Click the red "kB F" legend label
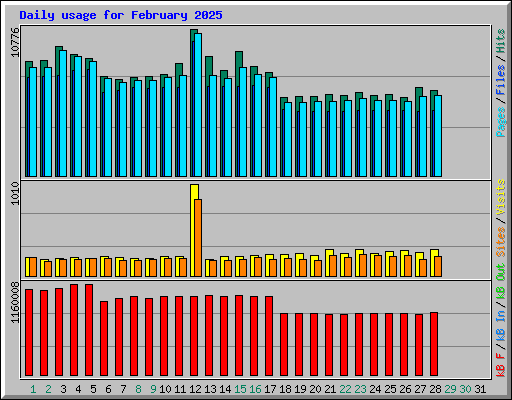The width and height of the screenshot is (512, 400). (501, 365)
